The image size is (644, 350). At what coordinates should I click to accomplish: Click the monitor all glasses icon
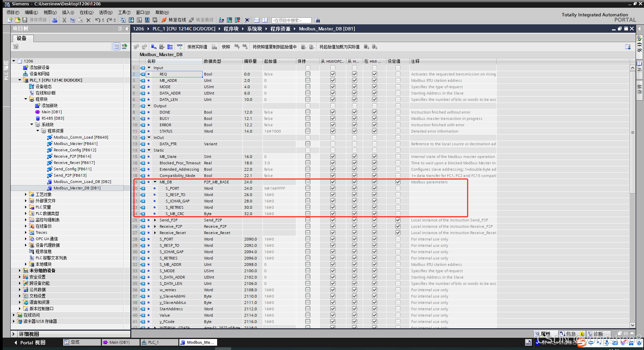tap(180, 47)
